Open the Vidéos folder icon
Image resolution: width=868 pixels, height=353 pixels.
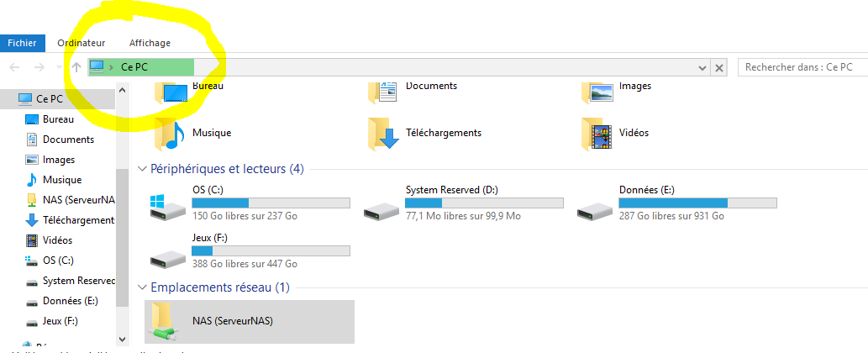[x=596, y=133]
